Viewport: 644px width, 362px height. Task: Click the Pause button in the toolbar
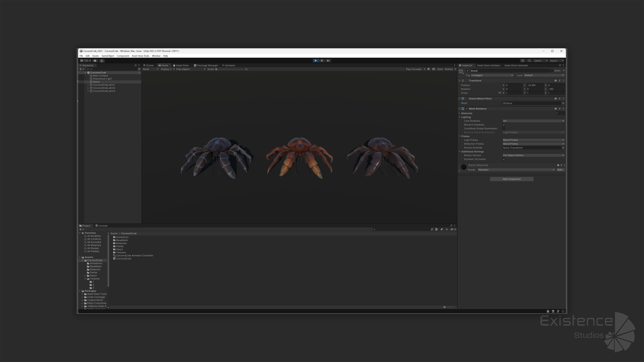pyautogui.click(x=322, y=61)
